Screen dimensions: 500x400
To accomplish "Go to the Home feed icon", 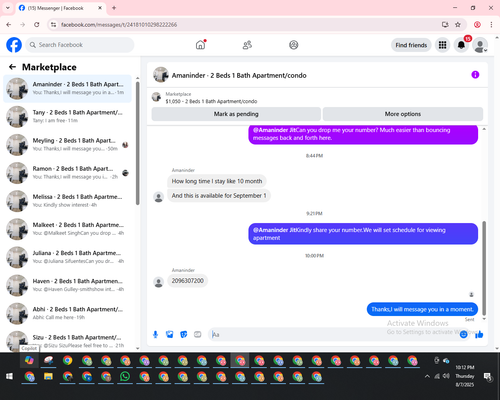I will point(201,45).
